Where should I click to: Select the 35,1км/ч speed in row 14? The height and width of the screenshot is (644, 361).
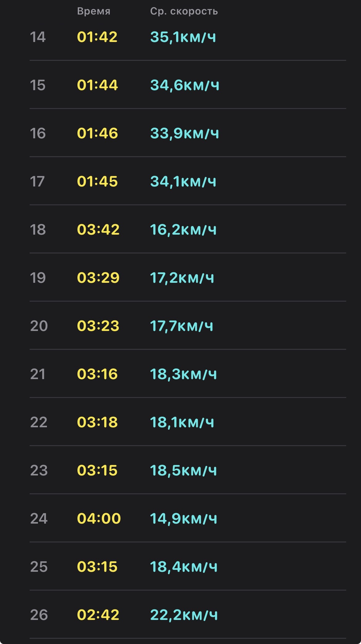tap(183, 37)
